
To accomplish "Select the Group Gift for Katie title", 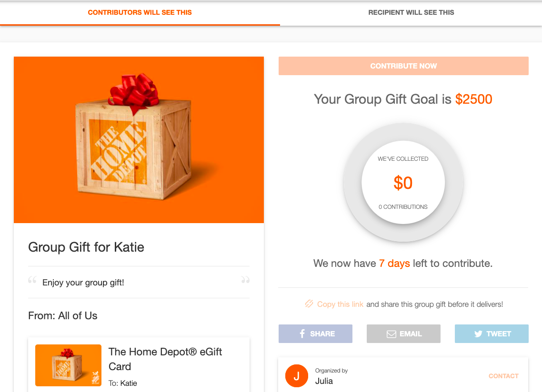I will click(x=86, y=247).
